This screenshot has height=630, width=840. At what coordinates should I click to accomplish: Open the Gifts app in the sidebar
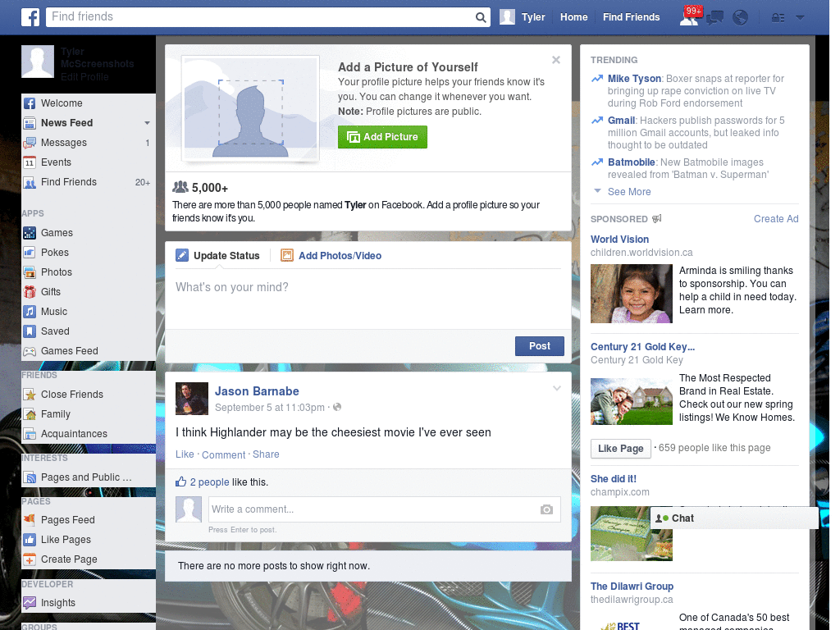(52, 291)
